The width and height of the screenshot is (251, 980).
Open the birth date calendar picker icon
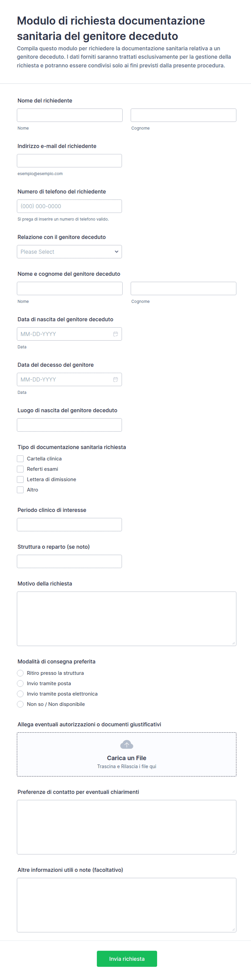click(x=116, y=334)
